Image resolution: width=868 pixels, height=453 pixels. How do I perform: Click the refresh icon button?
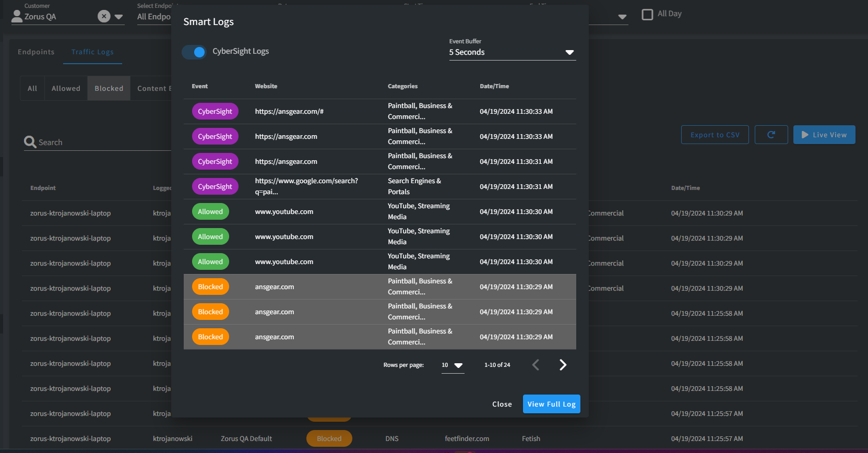[x=771, y=135]
